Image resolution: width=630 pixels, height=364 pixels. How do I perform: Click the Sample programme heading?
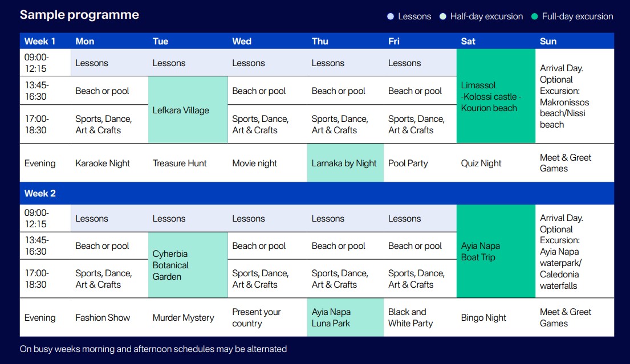pos(79,15)
